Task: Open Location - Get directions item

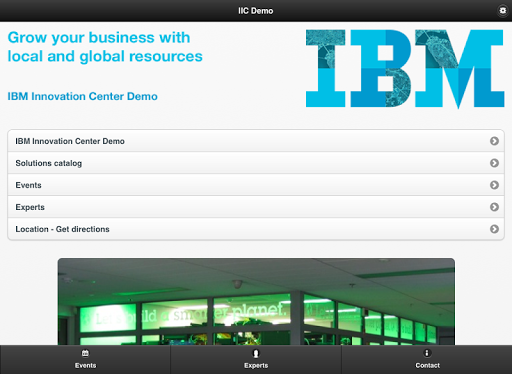Action: 256,229
